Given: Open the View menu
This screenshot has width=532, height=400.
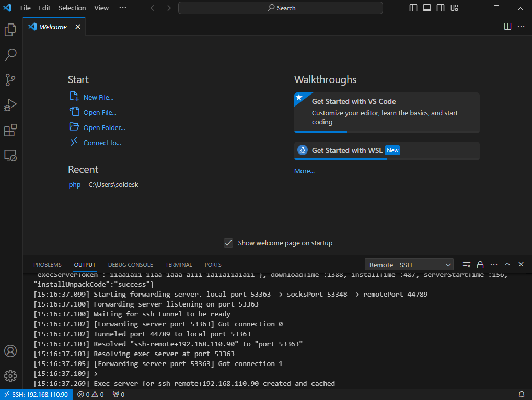Looking at the screenshot, I should click(x=101, y=8).
